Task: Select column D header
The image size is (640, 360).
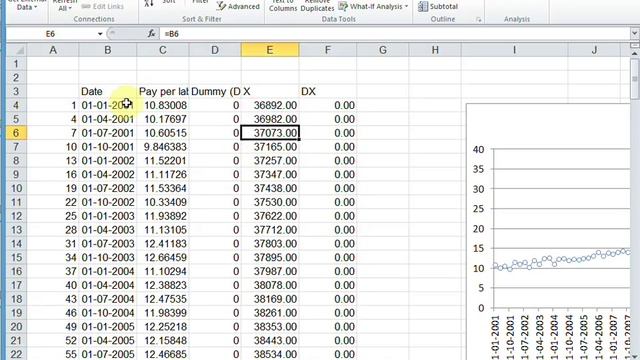Action: coord(215,50)
